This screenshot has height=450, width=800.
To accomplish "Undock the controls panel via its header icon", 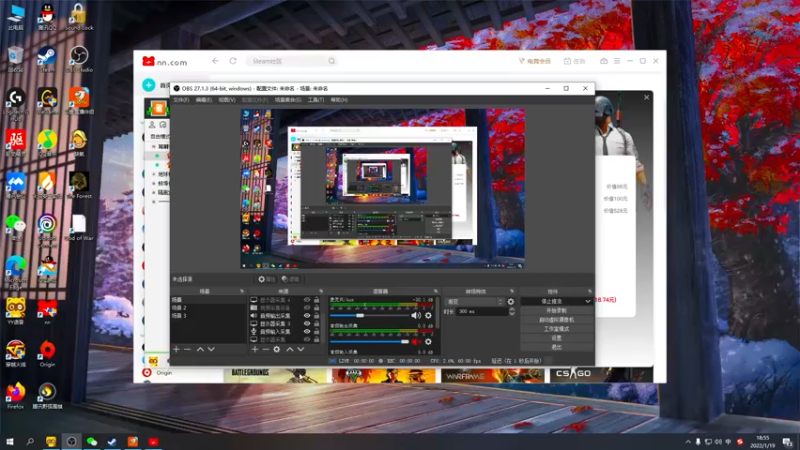I will click(589, 291).
